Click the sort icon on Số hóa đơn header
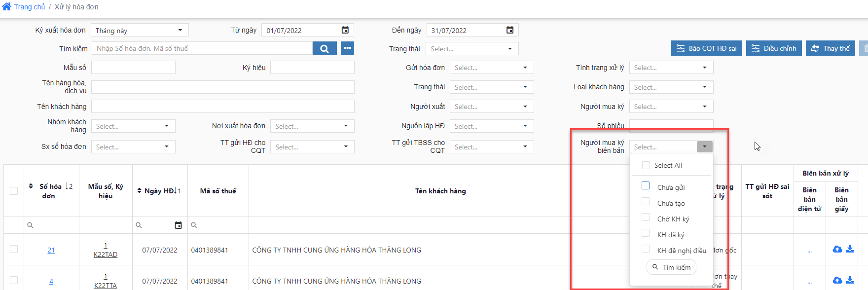The width and height of the screenshot is (868, 290). coord(31,186)
